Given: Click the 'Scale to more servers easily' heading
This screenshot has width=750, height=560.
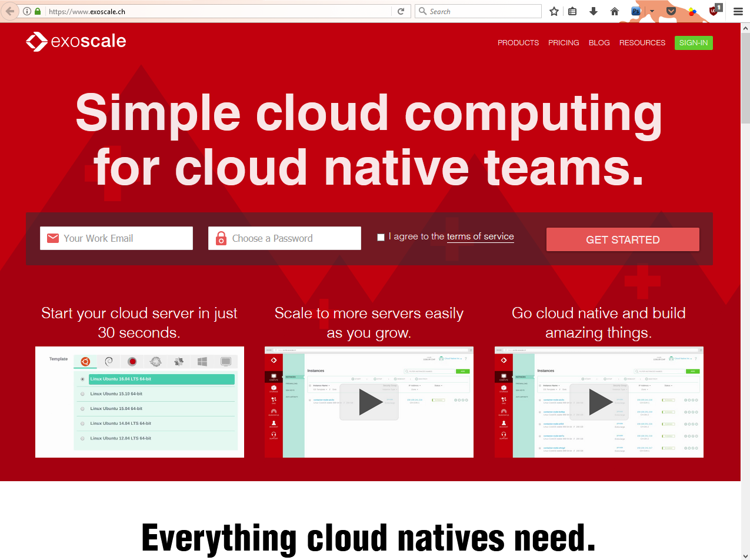Looking at the screenshot, I should (x=369, y=323).
